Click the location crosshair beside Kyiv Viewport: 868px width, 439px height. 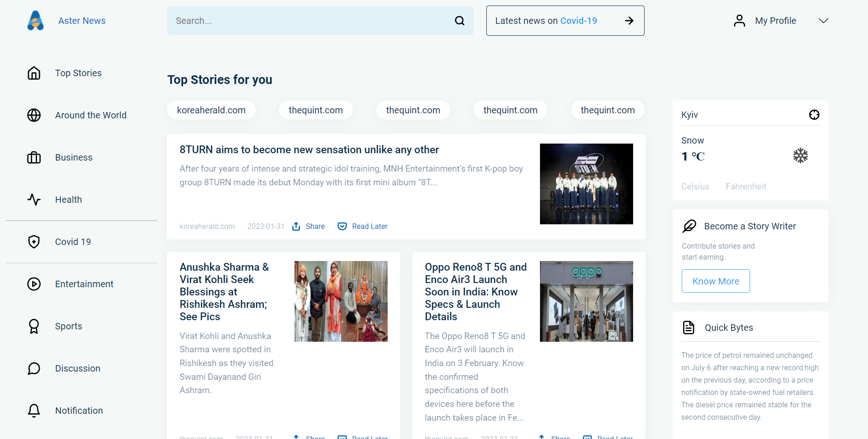click(x=814, y=115)
